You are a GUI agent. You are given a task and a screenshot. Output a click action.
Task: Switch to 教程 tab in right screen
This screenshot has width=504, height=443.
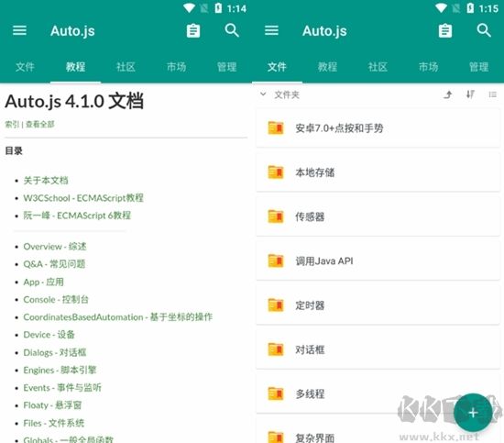tap(327, 67)
